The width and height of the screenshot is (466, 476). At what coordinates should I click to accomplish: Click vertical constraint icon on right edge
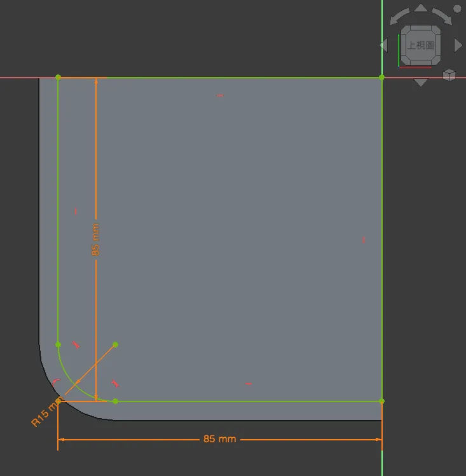click(x=364, y=240)
